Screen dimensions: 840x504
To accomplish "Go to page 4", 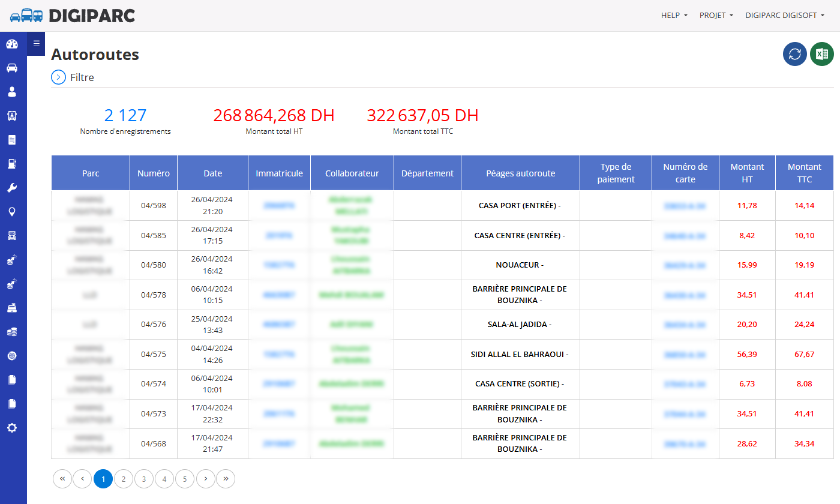I will tap(164, 479).
